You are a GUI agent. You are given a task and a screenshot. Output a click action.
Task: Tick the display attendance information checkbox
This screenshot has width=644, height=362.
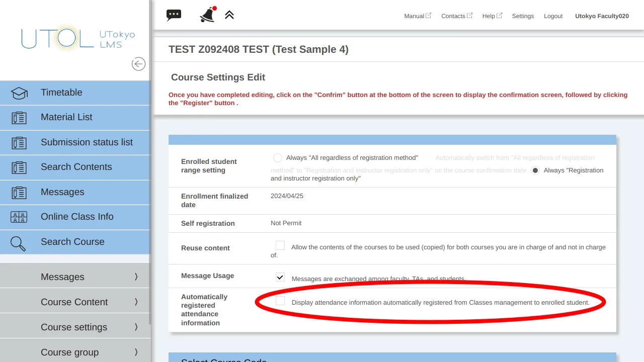pyautogui.click(x=280, y=301)
